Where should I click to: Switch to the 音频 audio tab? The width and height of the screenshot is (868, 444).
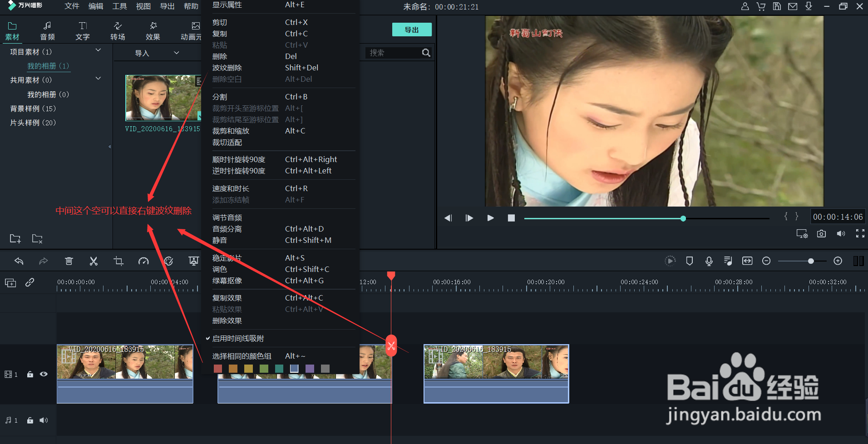coord(47,31)
